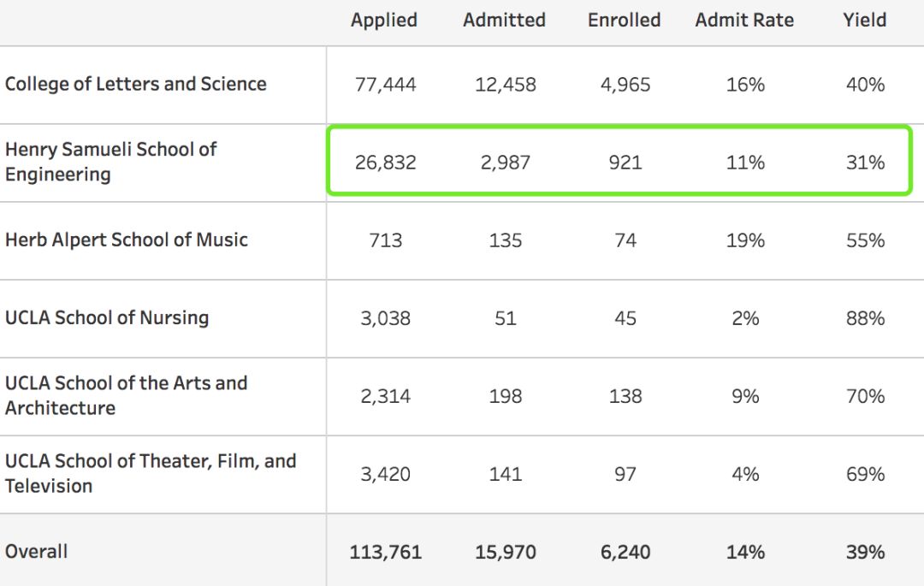Image resolution: width=924 pixels, height=586 pixels.
Task: Click the 2,987 admitted cell
Action: [506, 163]
